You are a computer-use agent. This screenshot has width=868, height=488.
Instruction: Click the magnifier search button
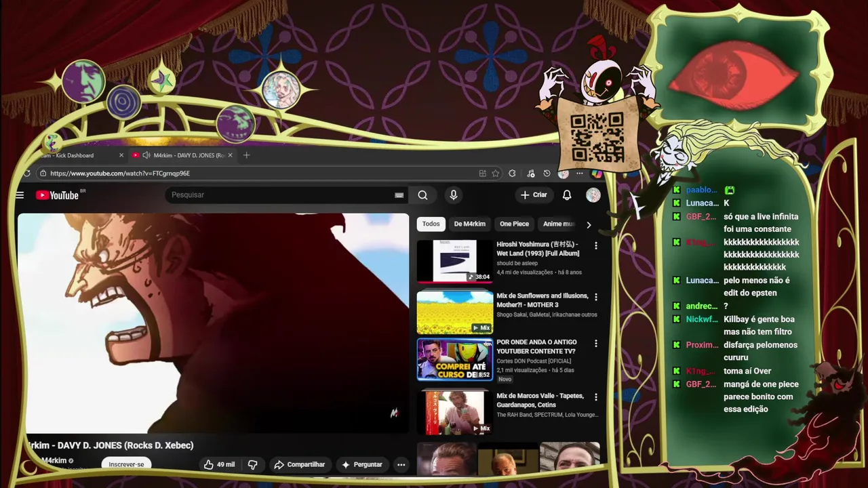(422, 195)
